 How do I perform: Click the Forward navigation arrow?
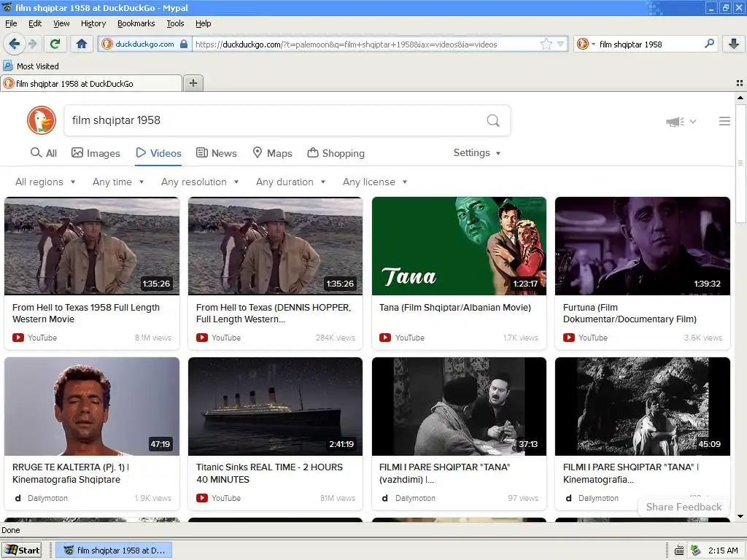(32, 44)
